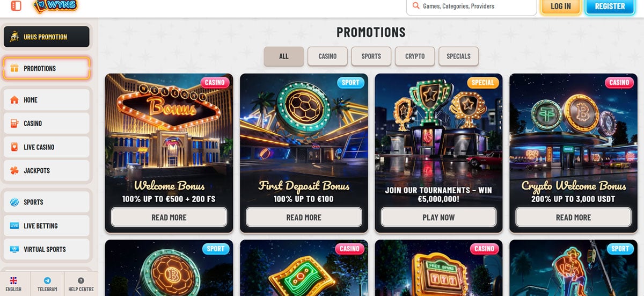Open Live Casino from the sidebar
The height and width of the screenshot is (296, 644).
click(46, 147)
